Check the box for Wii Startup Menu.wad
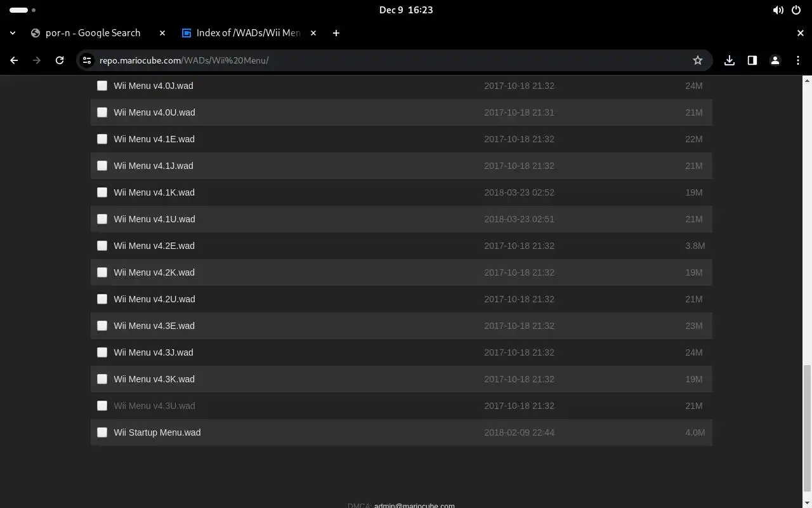The width and height of the screenshot is (812, 508). pos(102,432)
